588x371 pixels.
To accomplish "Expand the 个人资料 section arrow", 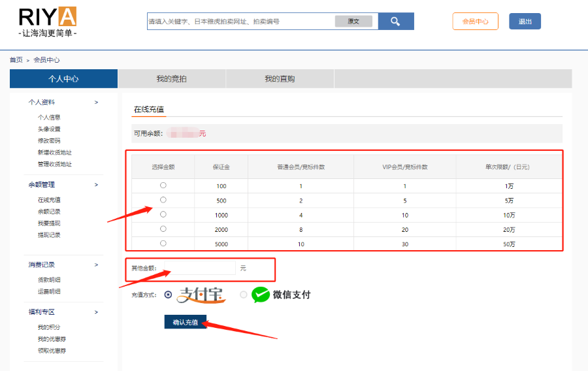I will [96, 102].
